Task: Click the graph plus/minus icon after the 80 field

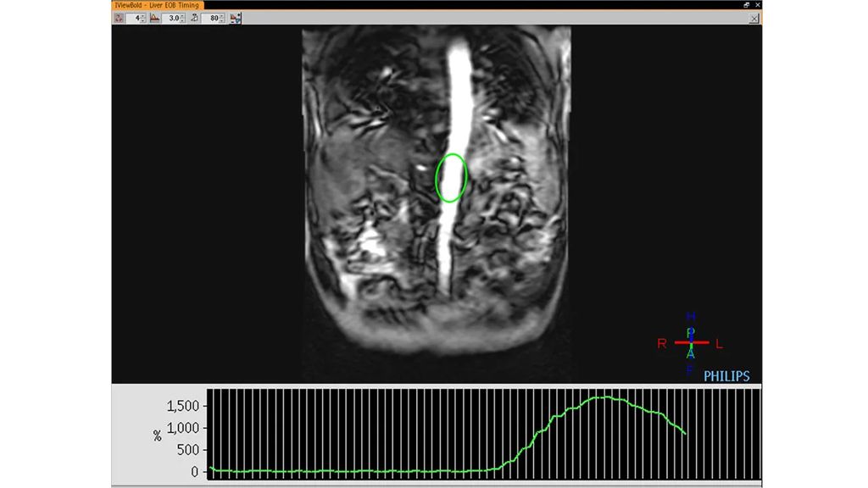Action: pos(236,19)
